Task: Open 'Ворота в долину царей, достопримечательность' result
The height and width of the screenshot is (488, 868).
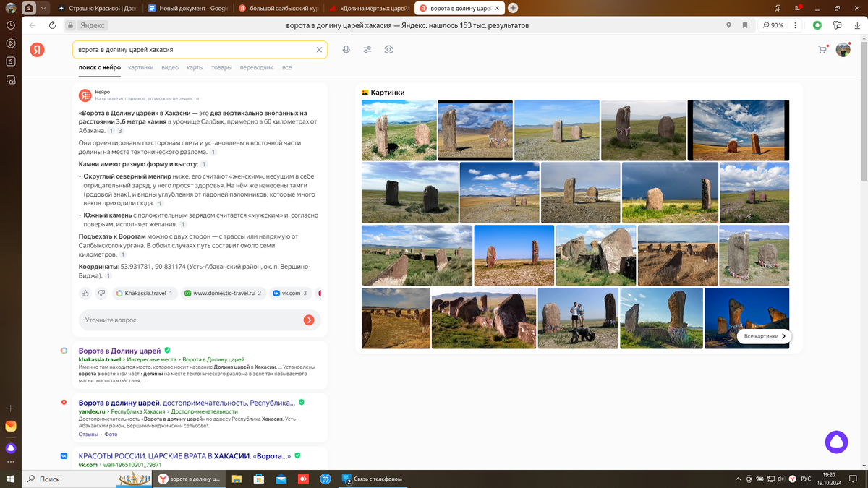Action: pyautogui.click(x=187, y=403)
